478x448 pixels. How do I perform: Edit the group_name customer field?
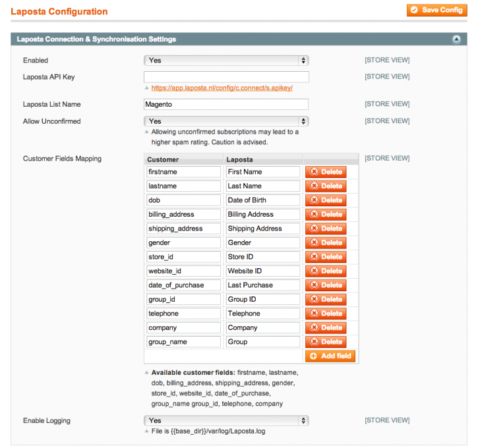point(183,342)
